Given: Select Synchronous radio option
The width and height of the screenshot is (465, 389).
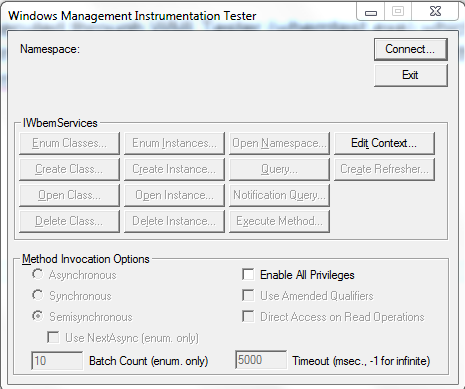Looking at the screenshot, I should [x=38, y=295].
